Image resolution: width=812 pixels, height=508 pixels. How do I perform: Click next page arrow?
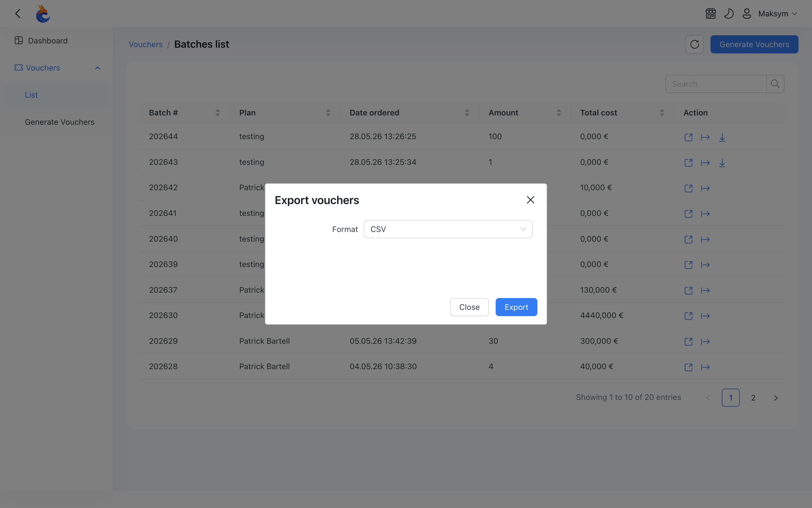[x=776, y=398]
